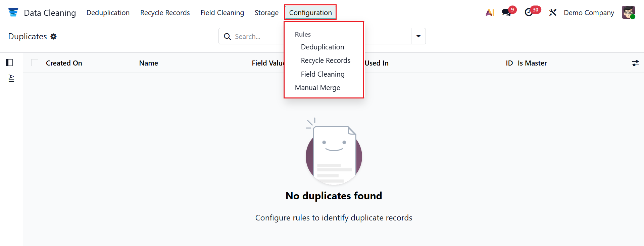Click the Data Cleaning app logo icon

pos(13,12)
